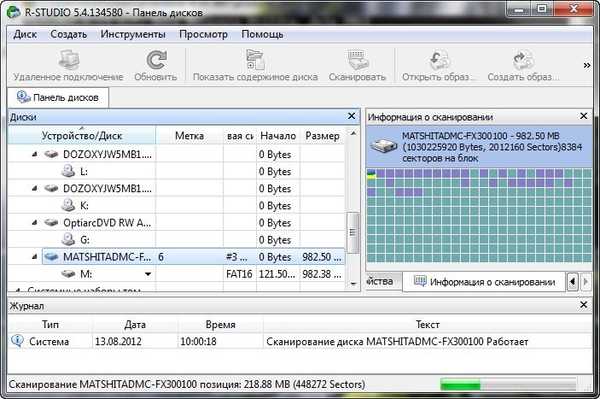Click the Создать образ icon
Viewport: 600px width, 399px height.
523,60
